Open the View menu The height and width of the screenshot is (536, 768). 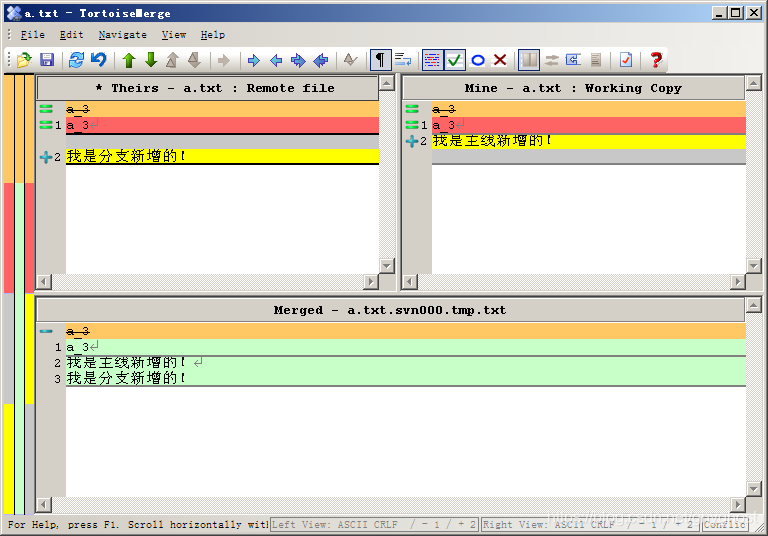[174, 35]
